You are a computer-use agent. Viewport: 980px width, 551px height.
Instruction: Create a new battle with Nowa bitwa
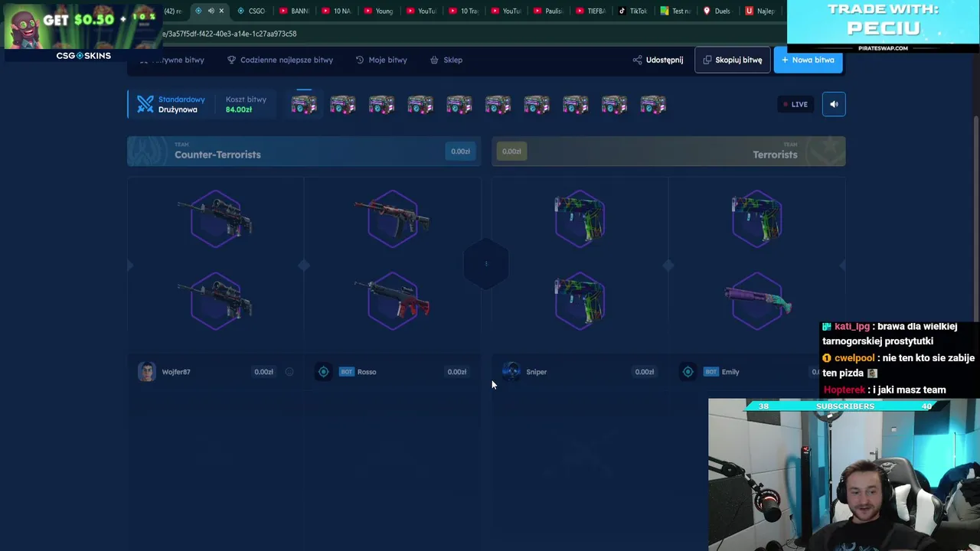coord(808,60)
